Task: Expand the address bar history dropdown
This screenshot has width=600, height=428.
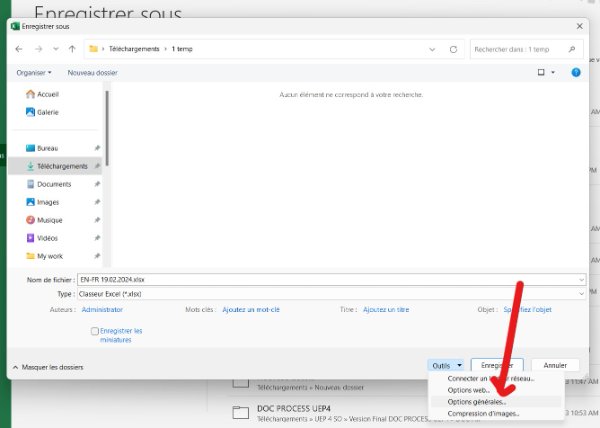Action: [x=432, y=49]
